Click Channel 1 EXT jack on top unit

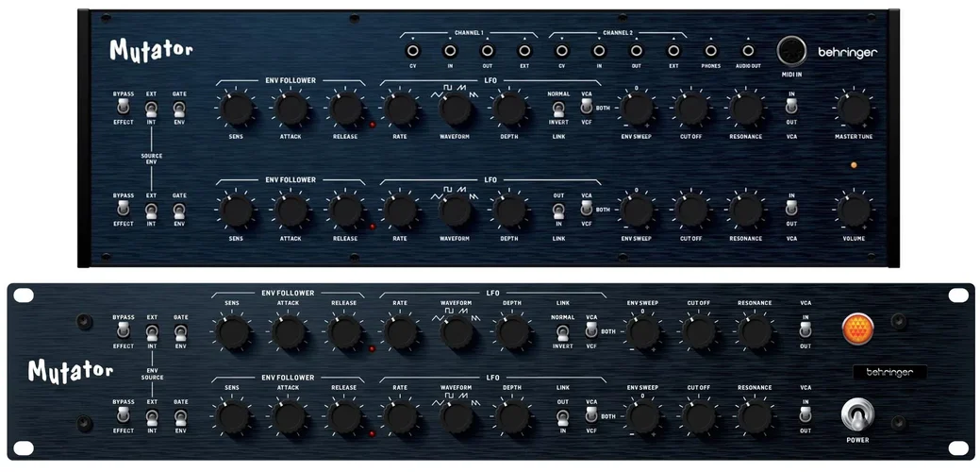tap(524, 51)
